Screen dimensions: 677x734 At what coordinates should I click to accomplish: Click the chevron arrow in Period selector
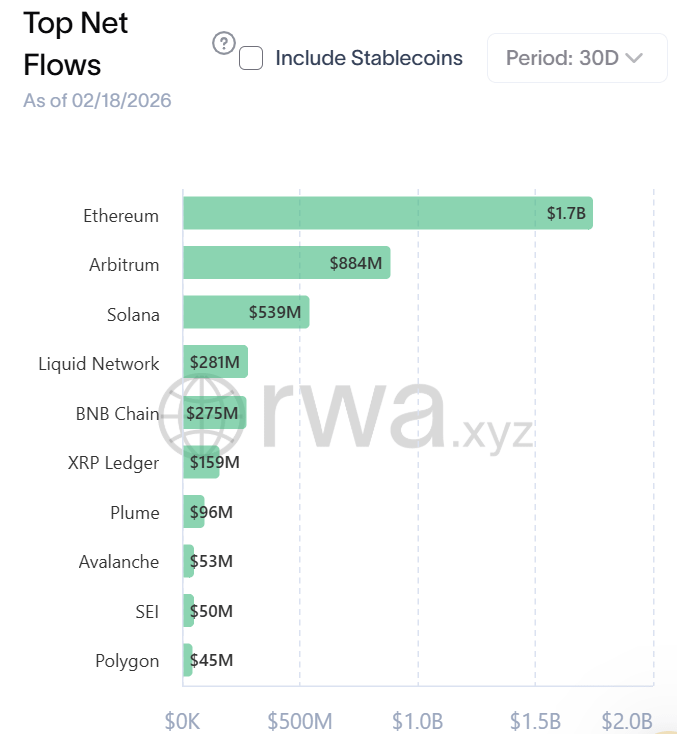pos(633,58)
